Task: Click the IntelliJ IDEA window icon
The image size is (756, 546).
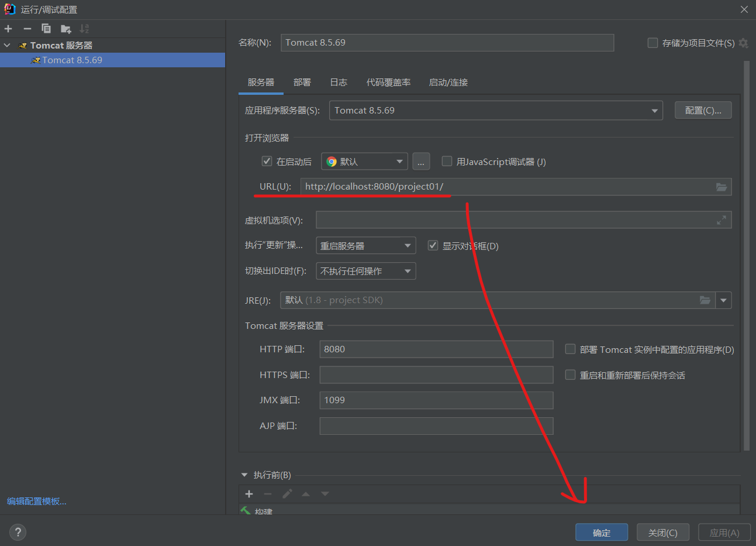Action: point(10,9)
